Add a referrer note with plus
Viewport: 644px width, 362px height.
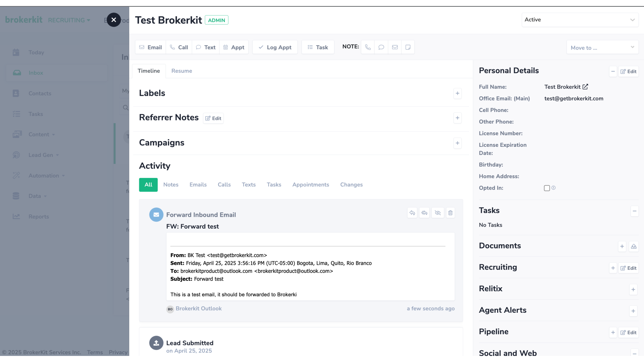[x=458, y=118]
